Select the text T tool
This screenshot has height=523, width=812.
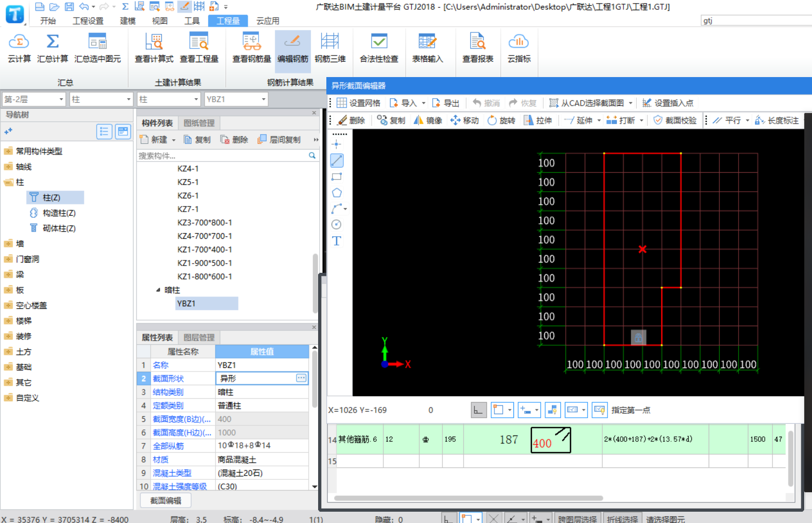pos(337,241)
